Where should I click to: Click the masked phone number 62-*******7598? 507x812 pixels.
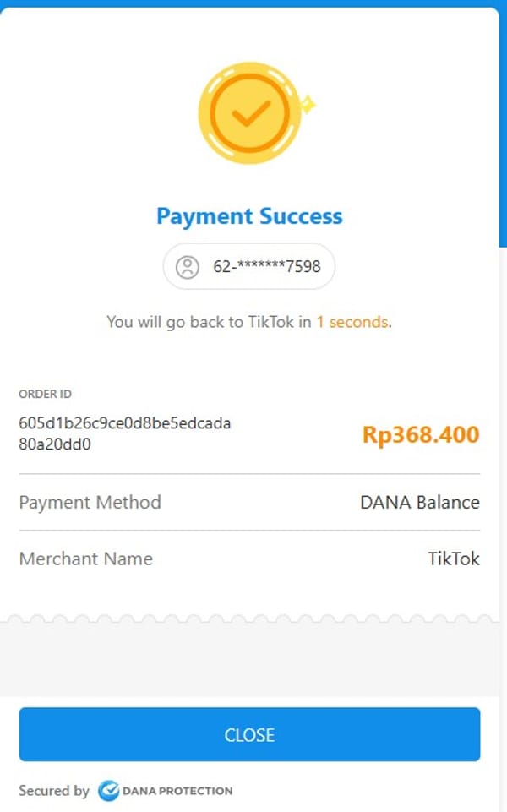[x=267, y=267]
